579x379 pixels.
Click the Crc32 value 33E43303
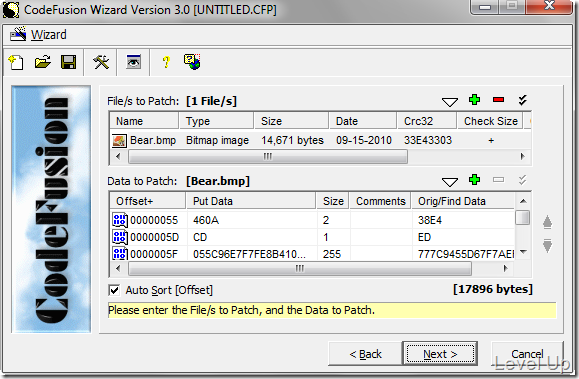click(x=428, y=140)
